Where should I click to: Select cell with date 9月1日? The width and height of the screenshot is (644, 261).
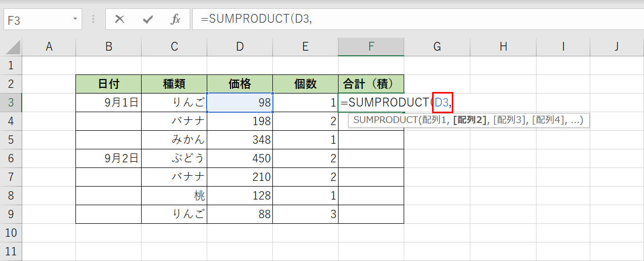tap(109, 102)
